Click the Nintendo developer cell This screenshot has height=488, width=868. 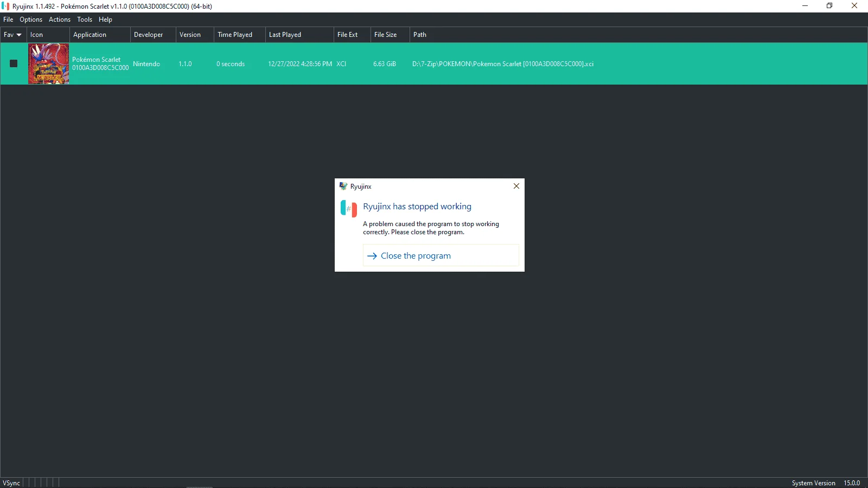pos(146,64)
